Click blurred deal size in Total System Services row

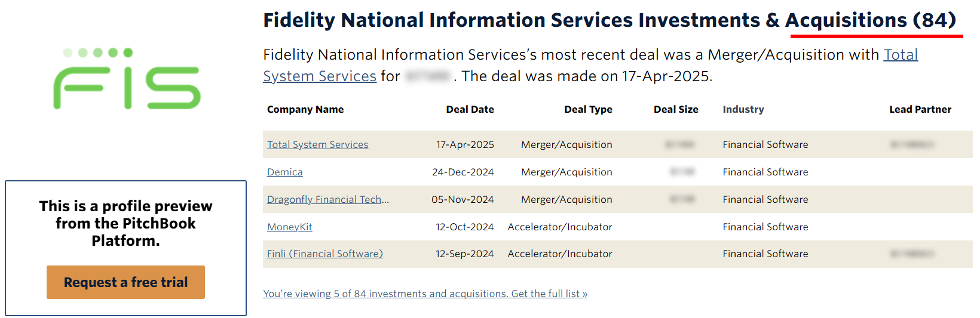[x=680, y=144]
